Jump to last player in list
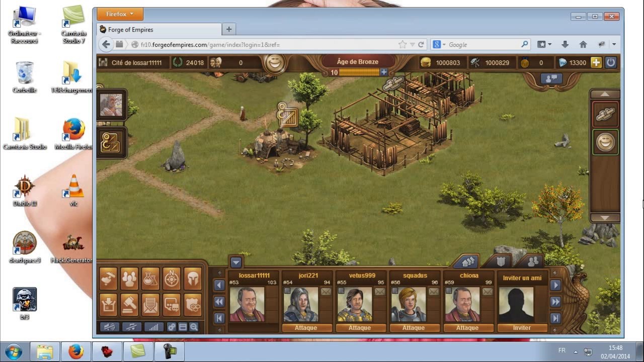Viewport: 644px width, 362px height. (x=555, y=318)
